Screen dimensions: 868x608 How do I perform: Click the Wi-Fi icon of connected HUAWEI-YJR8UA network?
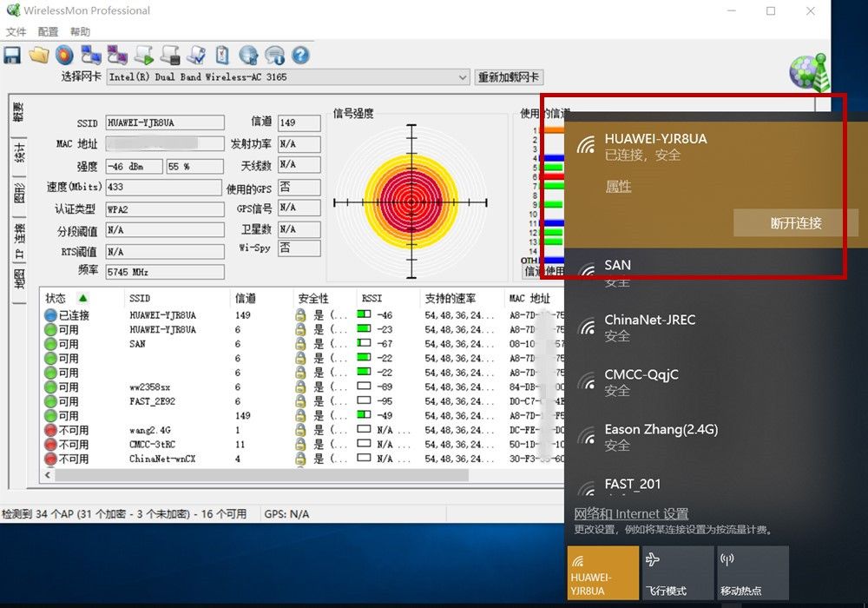point(587,144)
